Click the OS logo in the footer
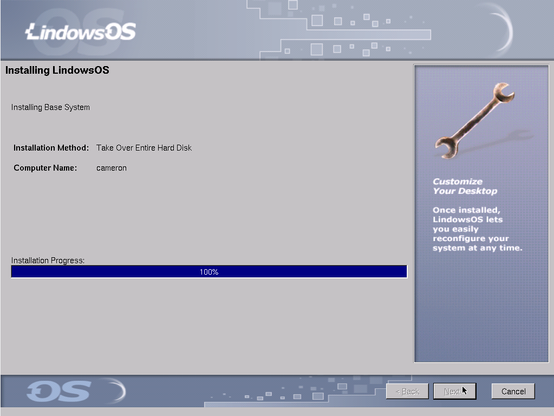The height and width of the screenshot is (416, 554). (x=59, y=391)
